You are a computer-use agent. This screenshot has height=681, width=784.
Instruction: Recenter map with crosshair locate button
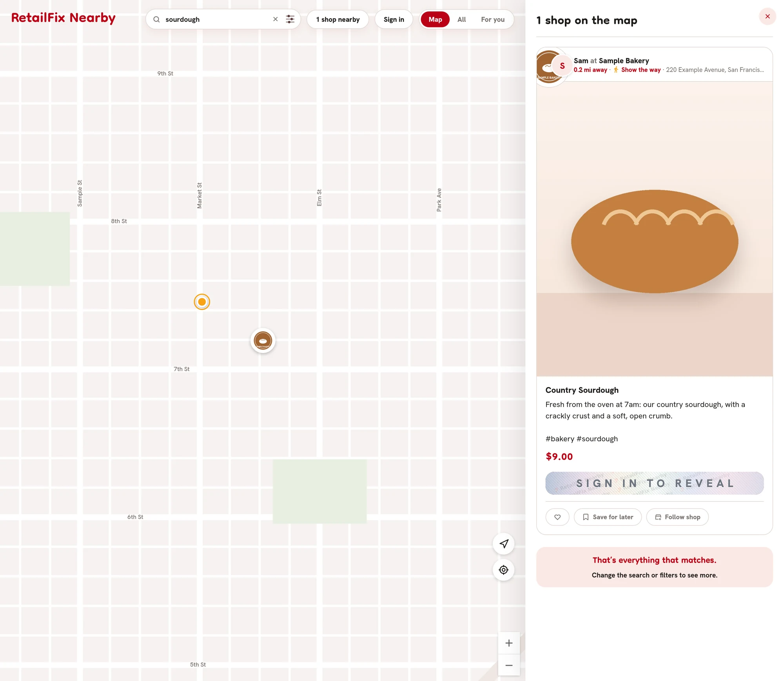click(504, 570)
